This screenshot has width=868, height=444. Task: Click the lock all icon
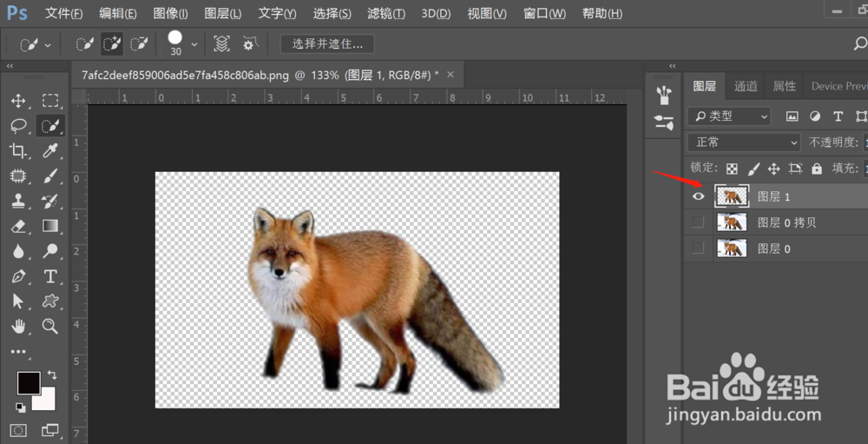coord(817,169)
